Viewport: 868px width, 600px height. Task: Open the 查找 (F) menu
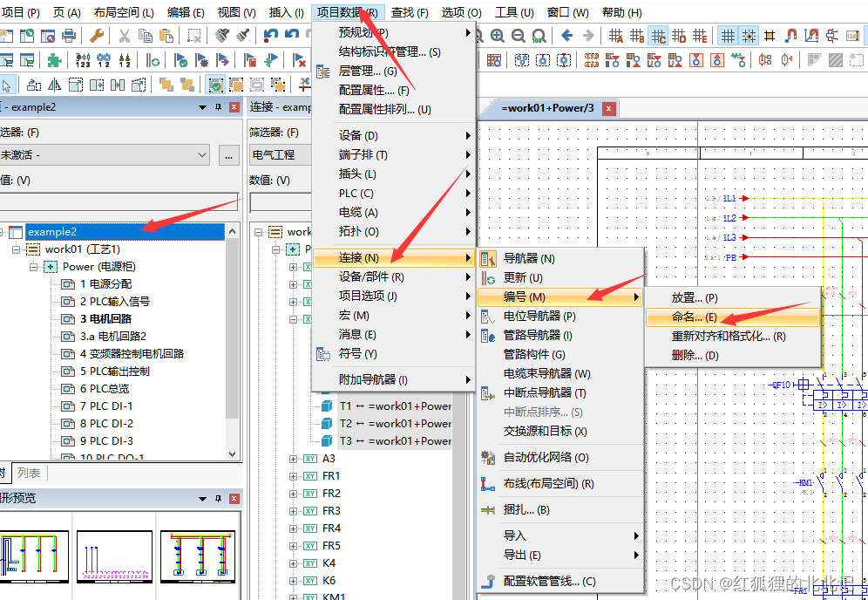(x=409, y=12)
